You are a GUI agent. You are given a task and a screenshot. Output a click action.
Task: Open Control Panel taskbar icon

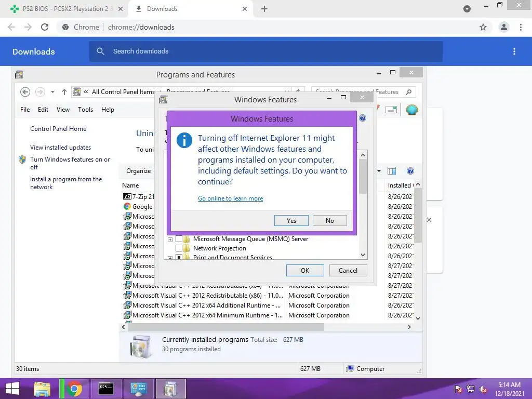pos(138,389)
